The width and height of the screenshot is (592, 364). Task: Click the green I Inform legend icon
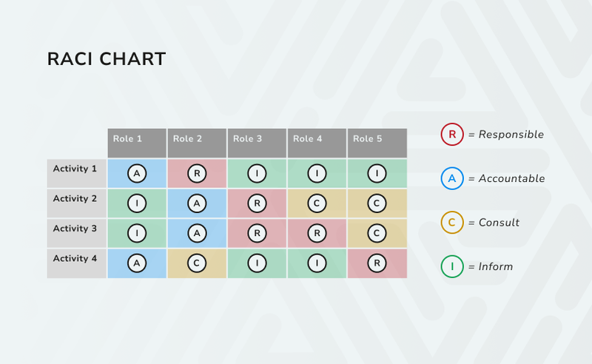pyautogui.click(x=452, y=266)
